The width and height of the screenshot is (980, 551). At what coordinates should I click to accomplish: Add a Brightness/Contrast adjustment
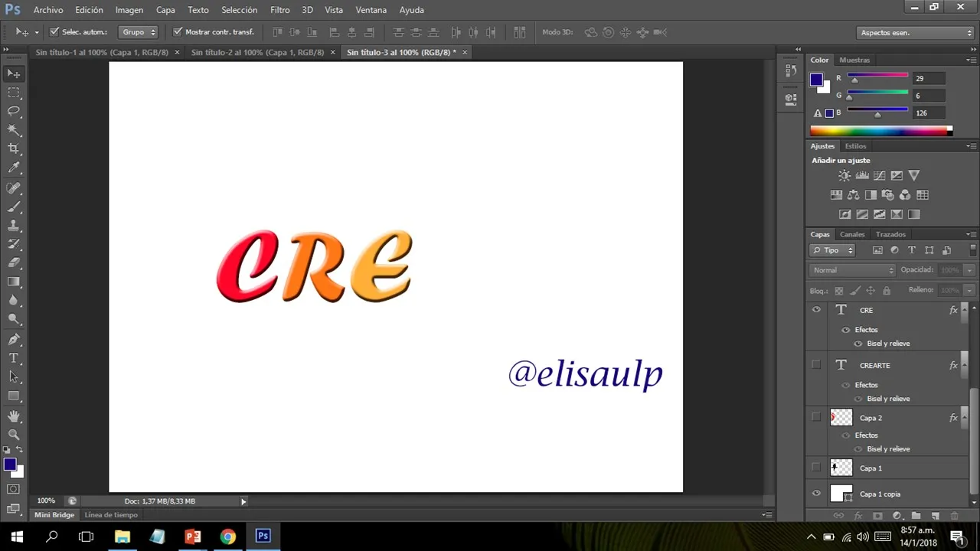(x=844, y=175)
